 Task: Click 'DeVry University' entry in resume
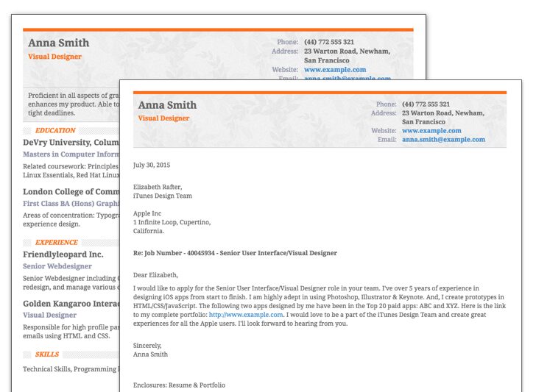coord(71,143)
